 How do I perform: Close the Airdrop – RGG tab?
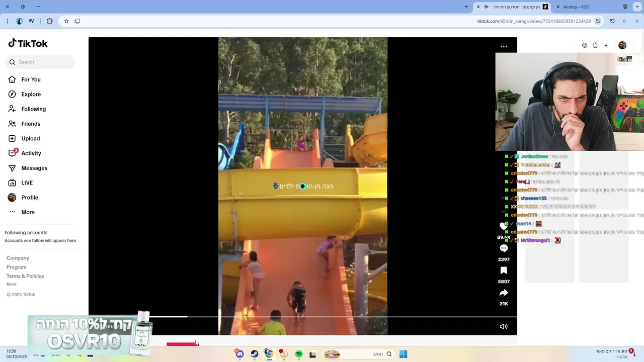(558, 7)
